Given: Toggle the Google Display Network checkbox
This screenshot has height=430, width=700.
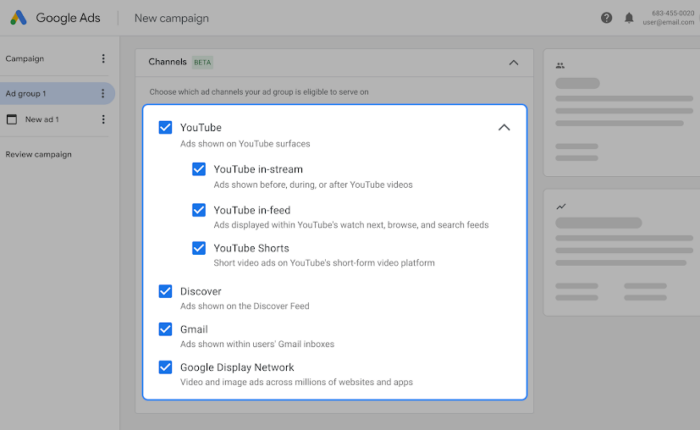Looking at the screenshot, I should coord(165,367).
